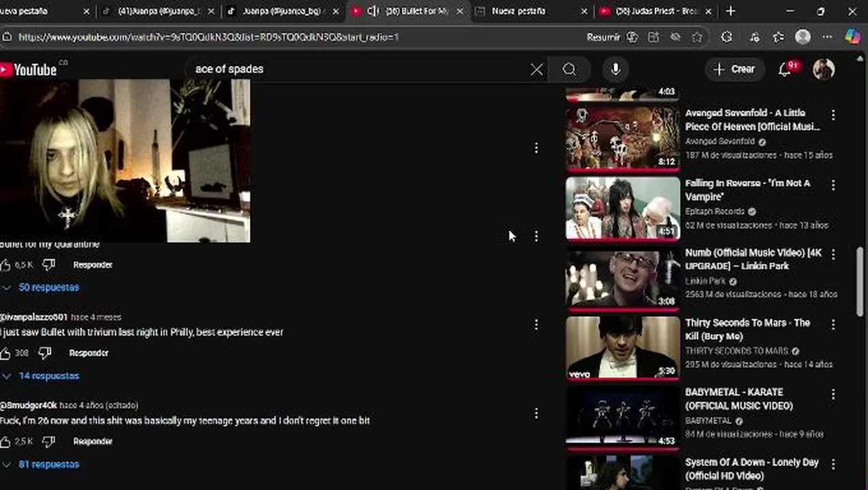Screen dimensions: 868x490
Task: Like the @ivanpalazzo501 comment
Action: coord(5,353)
